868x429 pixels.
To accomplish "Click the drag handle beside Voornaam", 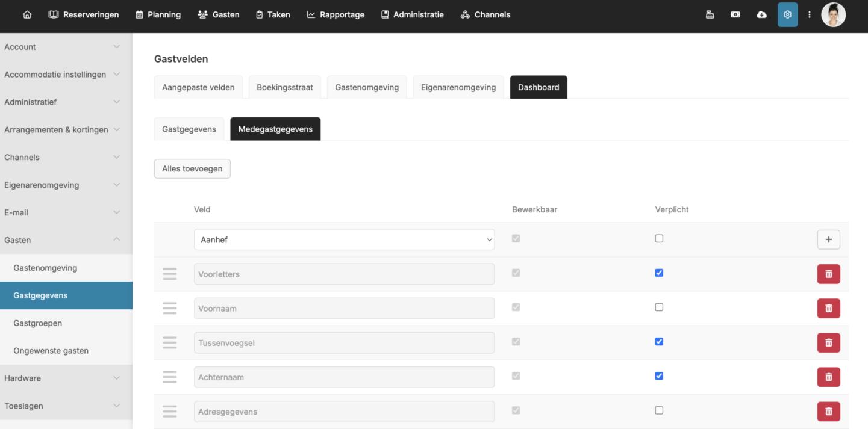I will 170,309.
